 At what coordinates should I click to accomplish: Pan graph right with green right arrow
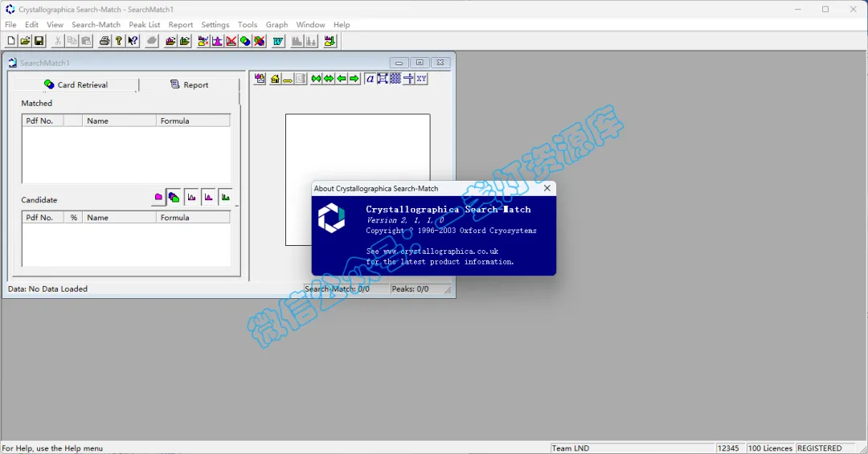pos(354,79)
